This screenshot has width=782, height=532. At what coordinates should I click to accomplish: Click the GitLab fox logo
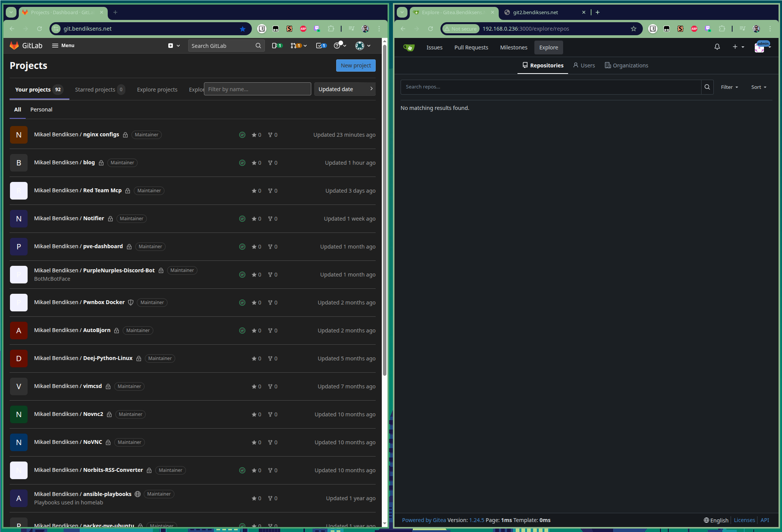(14, 46)
